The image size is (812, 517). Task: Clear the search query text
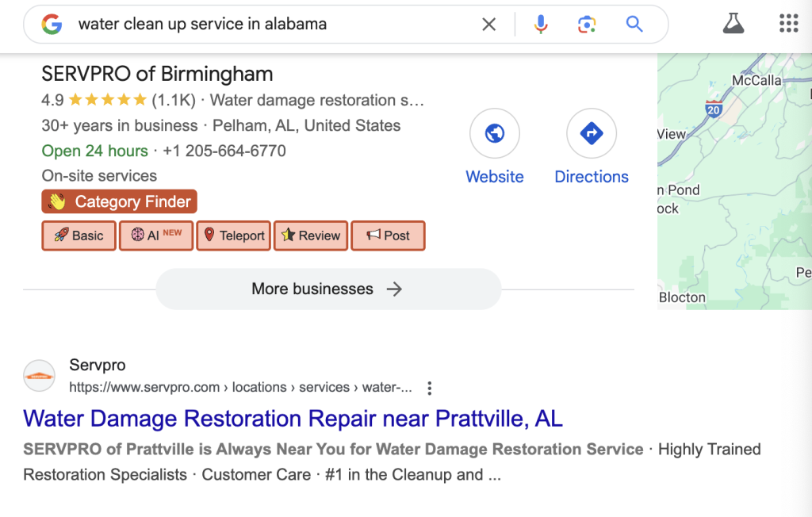click(x=489, y=25)
